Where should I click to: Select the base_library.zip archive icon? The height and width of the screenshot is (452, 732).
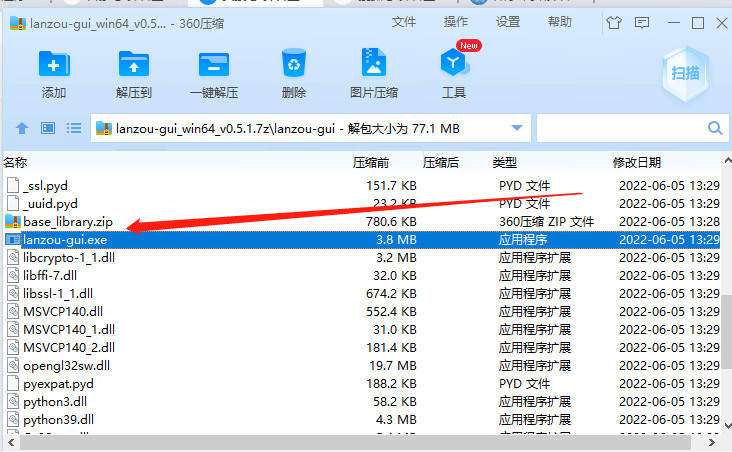coord(13,221)
